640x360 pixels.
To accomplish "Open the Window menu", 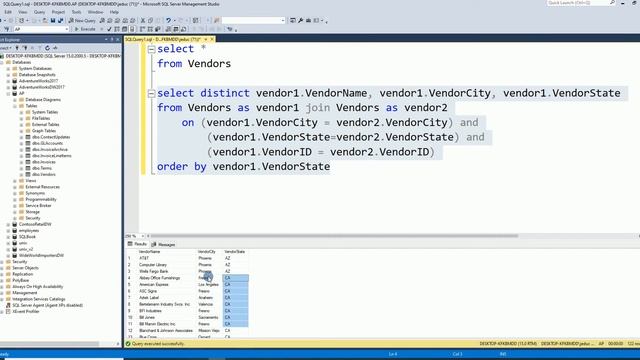I will (95, 12).
